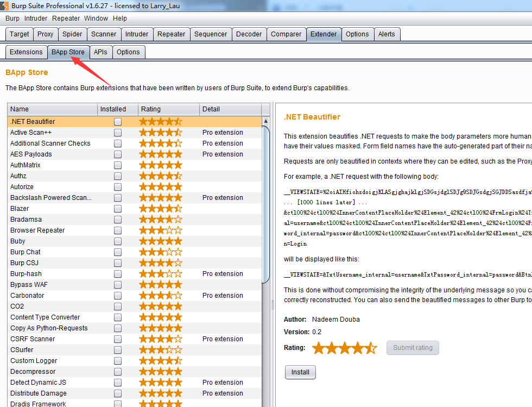Select the BApp Store sub-tab
This screenshot has height=407, width=532.
click(x=68, y=52)
